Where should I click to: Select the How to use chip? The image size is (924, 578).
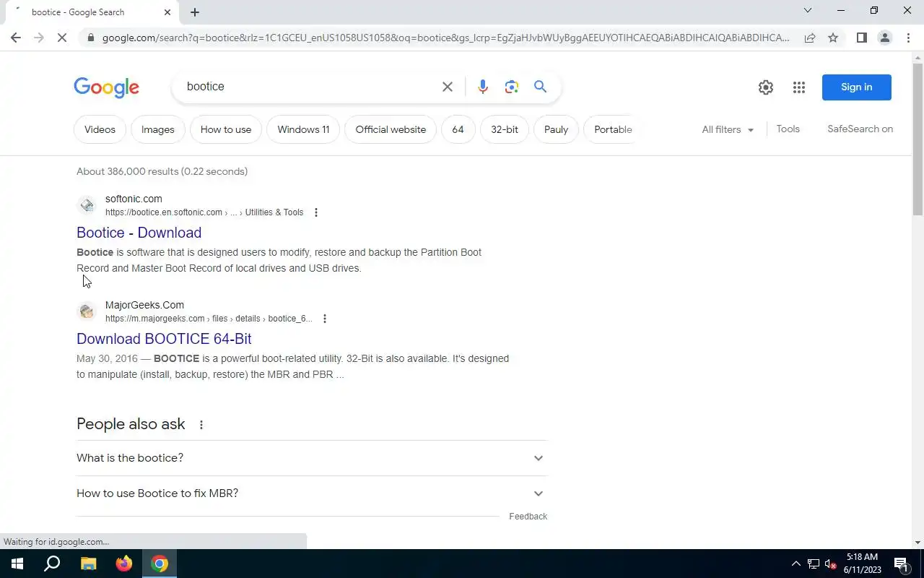[226, 129]
